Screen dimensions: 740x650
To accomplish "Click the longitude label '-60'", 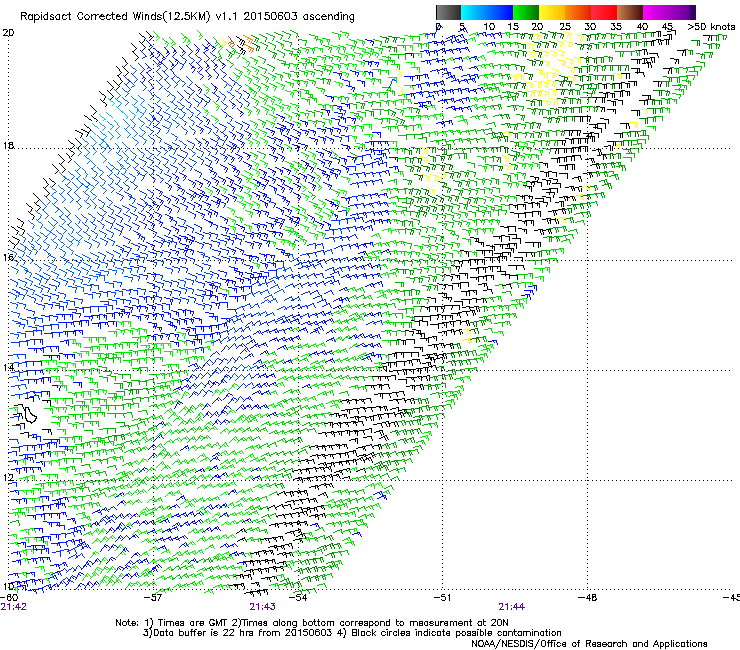I will [9, 597].
